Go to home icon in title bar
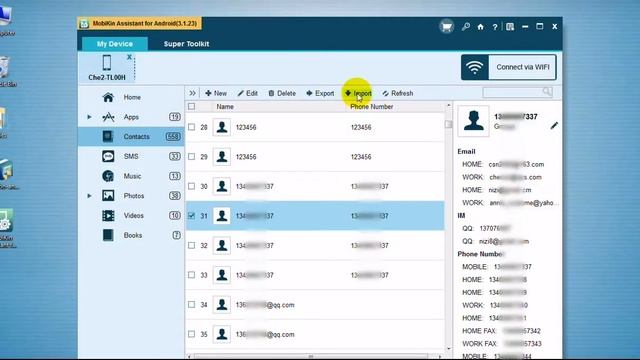The height and width of the screenshot is (360, 640). (x=480, y=27)
